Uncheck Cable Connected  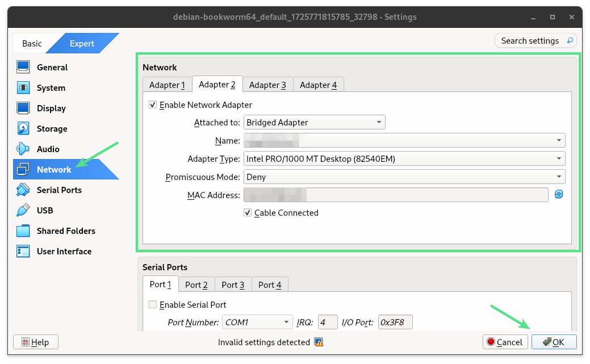point(248,212)
